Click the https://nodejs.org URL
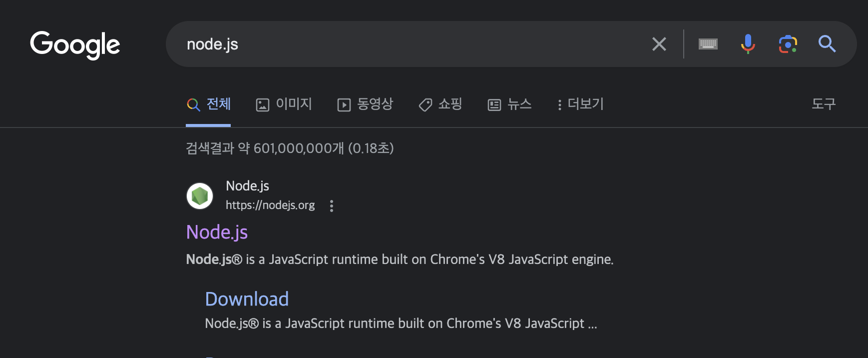This screenshot has height=358, width=868. 270,205
